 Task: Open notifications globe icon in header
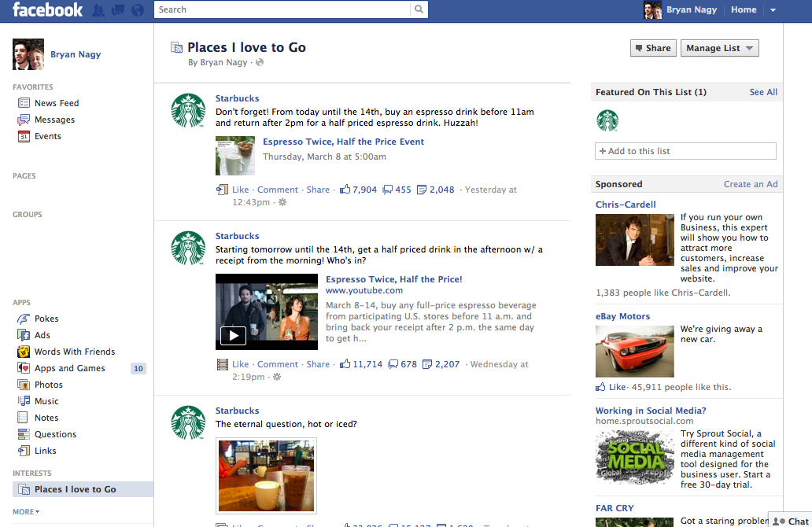tap(138, 10)
